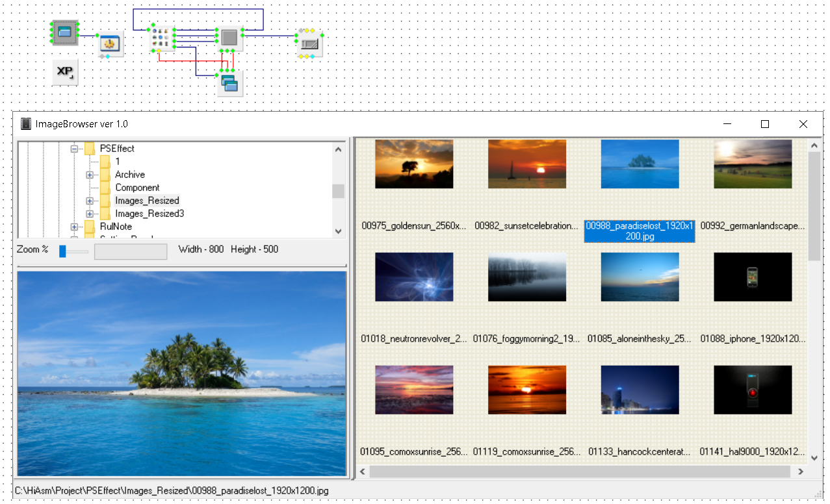Viewport: 830px width, 504px height.
Task: Select the gray square panel component
Action: 229,38
